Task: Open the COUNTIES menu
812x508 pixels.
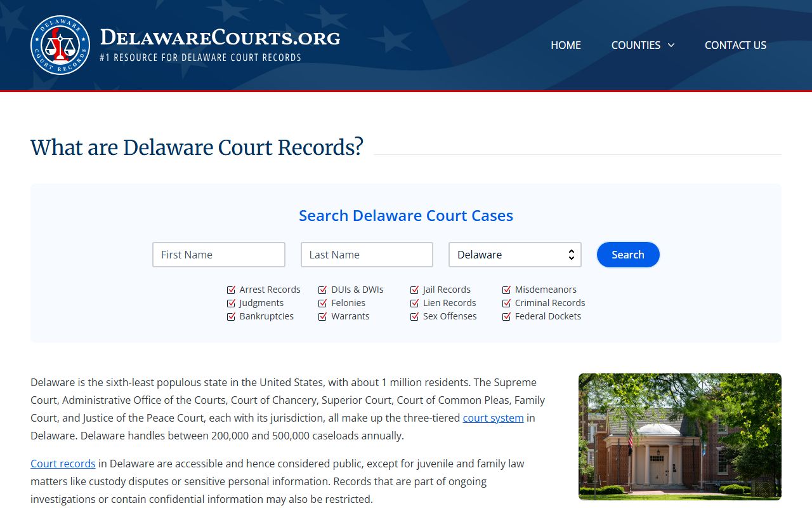Action: click(643, 45)
